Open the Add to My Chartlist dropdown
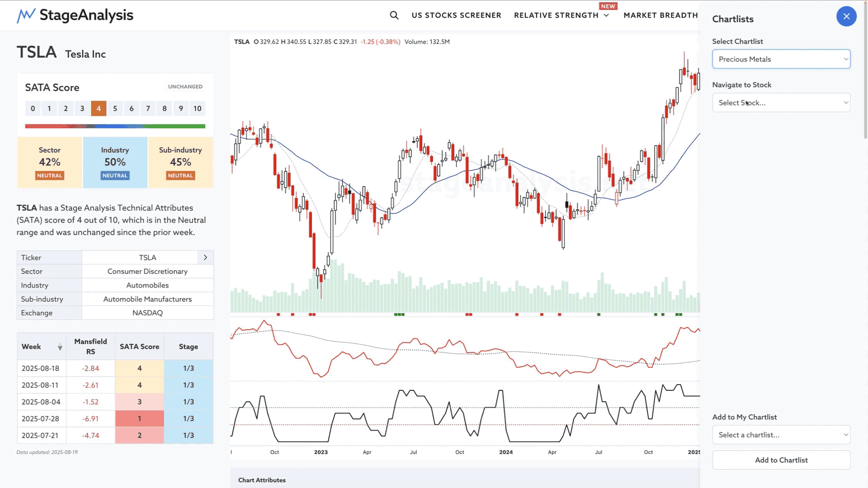Screen dimensions: 868x488 [x=781, y=435]
